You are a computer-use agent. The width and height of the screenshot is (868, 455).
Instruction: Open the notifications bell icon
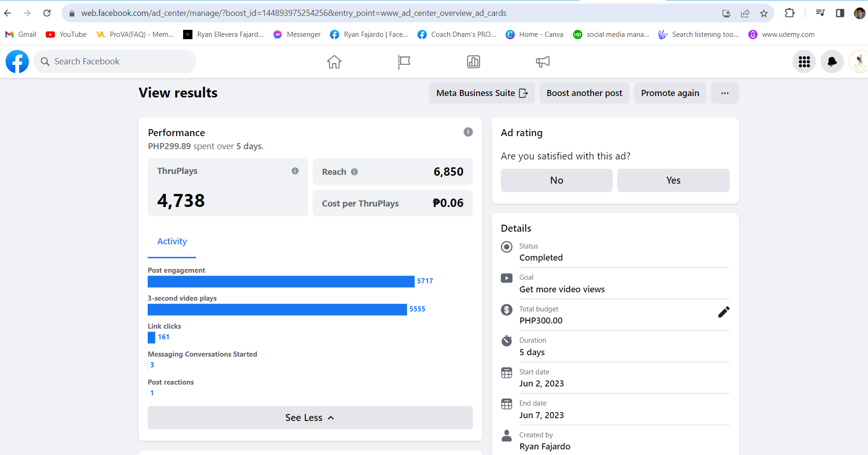pyautogui.click(x=832, y=62)
